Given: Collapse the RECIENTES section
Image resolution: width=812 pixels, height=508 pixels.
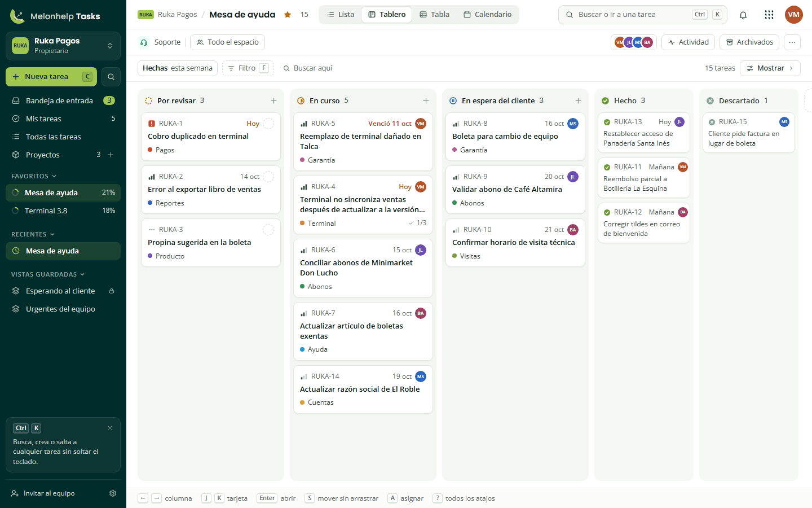Looking at the screenshot, I should [x=33, y=234].
